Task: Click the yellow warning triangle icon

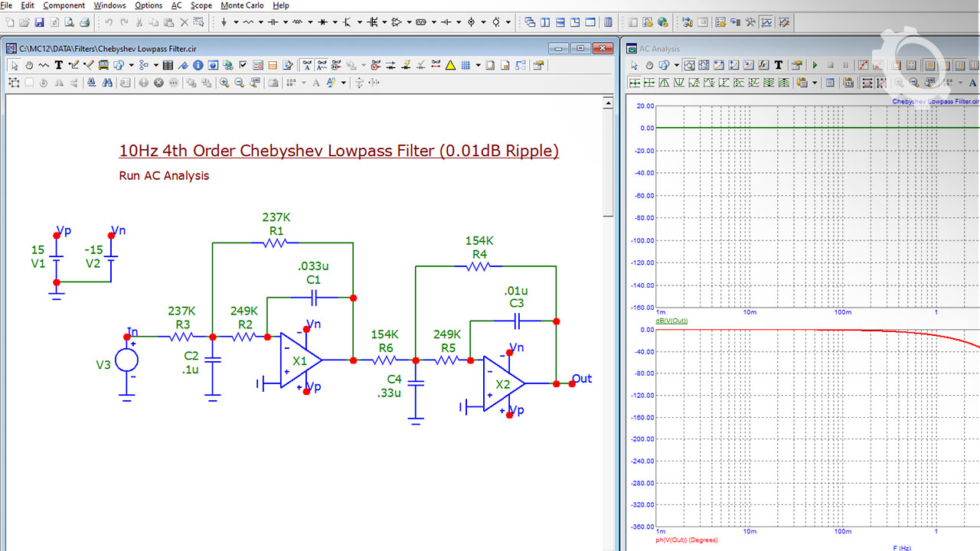Action: coord(451,66)
